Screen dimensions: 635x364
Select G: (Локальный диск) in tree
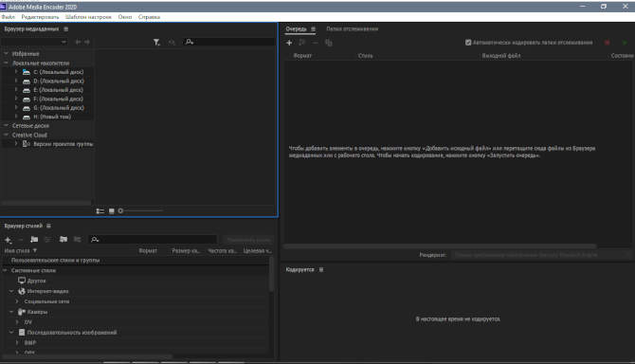tap(59, 108)
